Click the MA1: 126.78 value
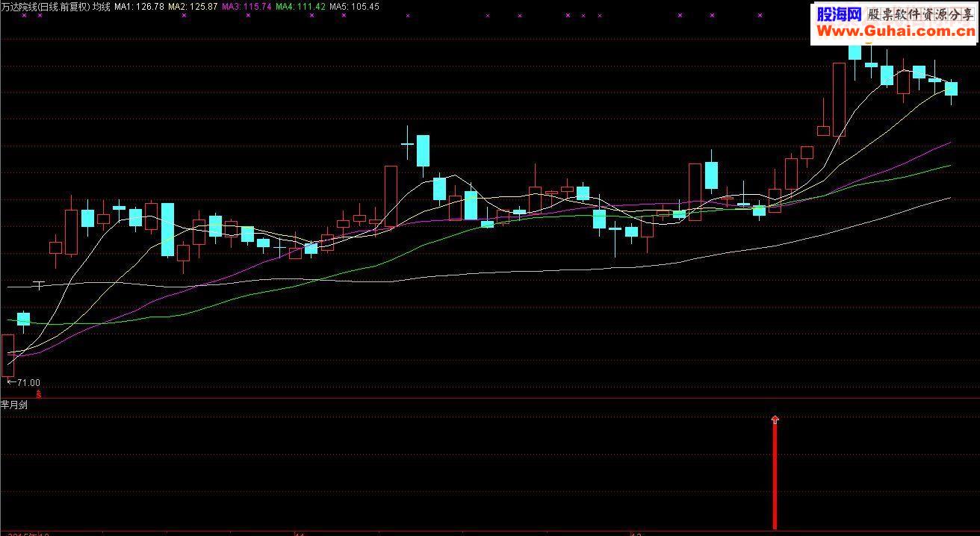 pos(139,7)
